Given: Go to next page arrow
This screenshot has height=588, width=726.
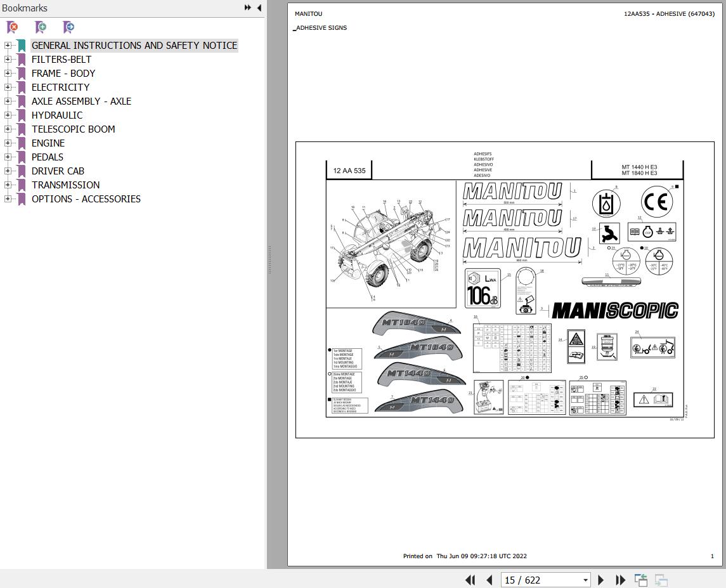Looking at the screenshot, I should pos(601,580).
